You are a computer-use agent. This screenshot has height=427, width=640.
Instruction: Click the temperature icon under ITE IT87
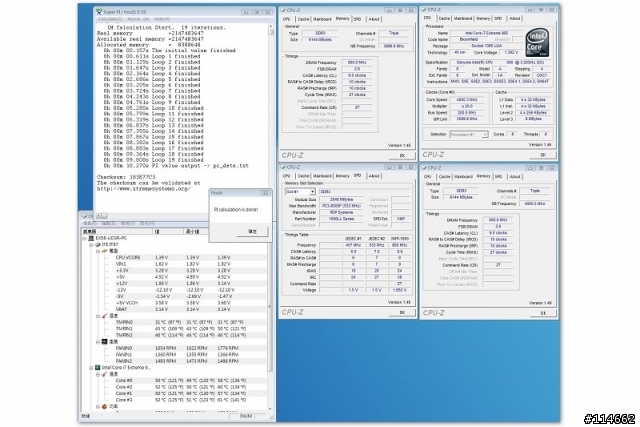pos(104,316)
